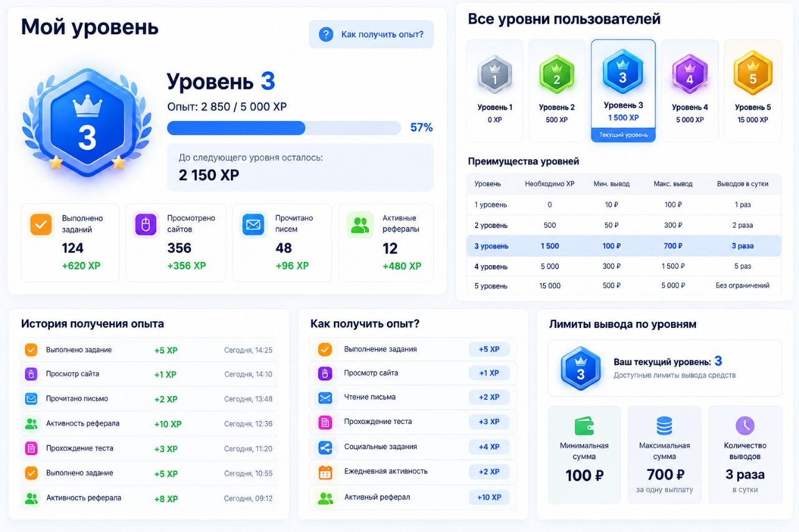
Task: Click the envelope icon beside Прочитано письмо
Action: (31, 399)
